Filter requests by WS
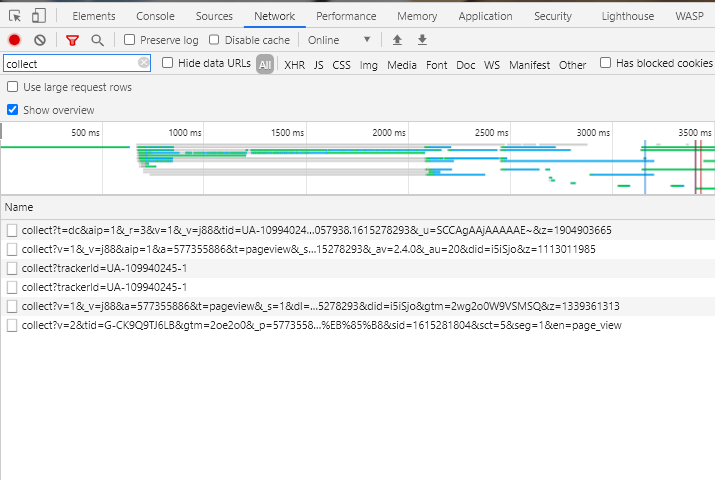715x480 pixels. (x=492, y=65)
